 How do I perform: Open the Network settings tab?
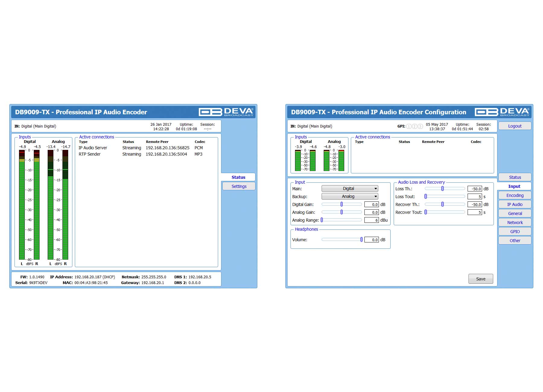coord(515,223)
